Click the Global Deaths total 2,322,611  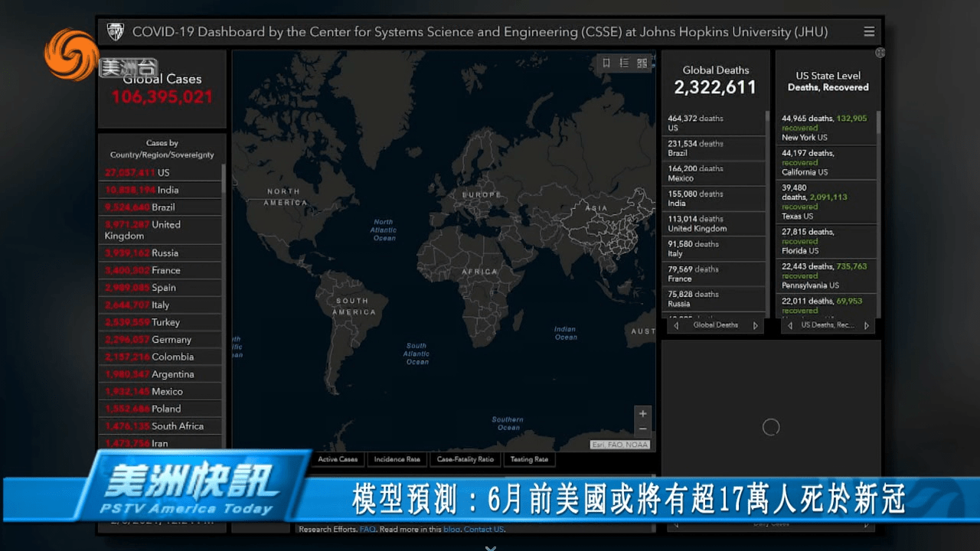[x=715, y=87]
